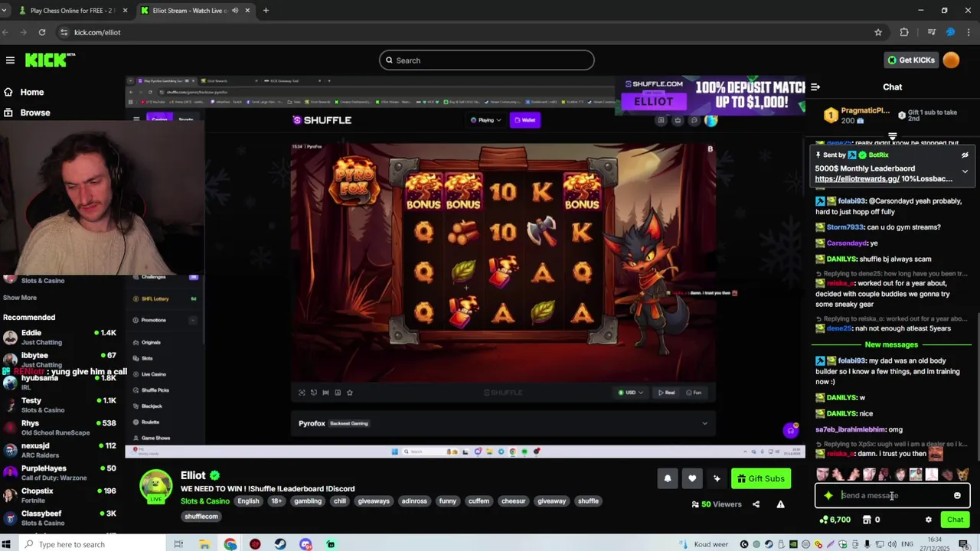The width and height of the screenshot is (980, 551).
Task: Open Rhys recommended channel
Action: [61, 427]
